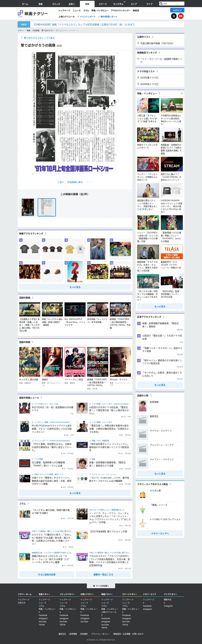Click the chevron beside 最新の映画ニュース heading
Viewport: 202px width, 644px height.
click(41, 398)
